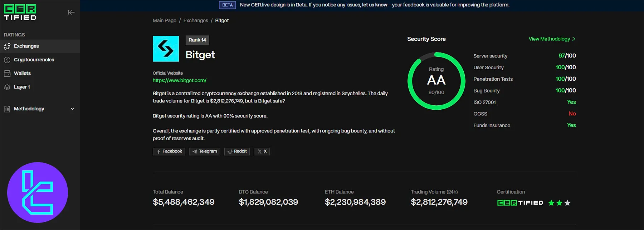Click the BETA badge in banner
The width and height of the screenshot is (644, 230).
pyautogui.click(x=228, y=5)
